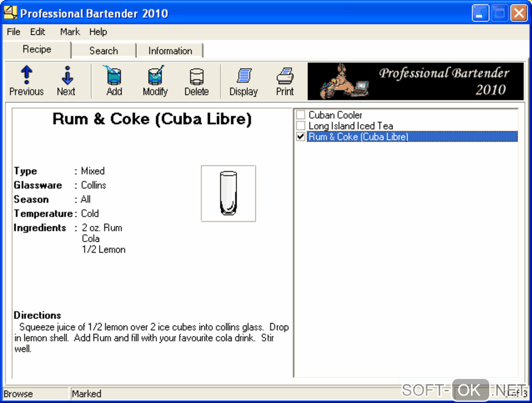Open the Edit menu

point(38,32)
